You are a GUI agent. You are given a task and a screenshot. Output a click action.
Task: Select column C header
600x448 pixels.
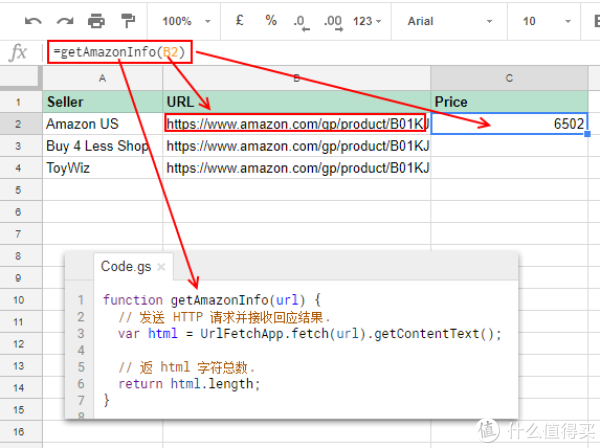point(509,78)
